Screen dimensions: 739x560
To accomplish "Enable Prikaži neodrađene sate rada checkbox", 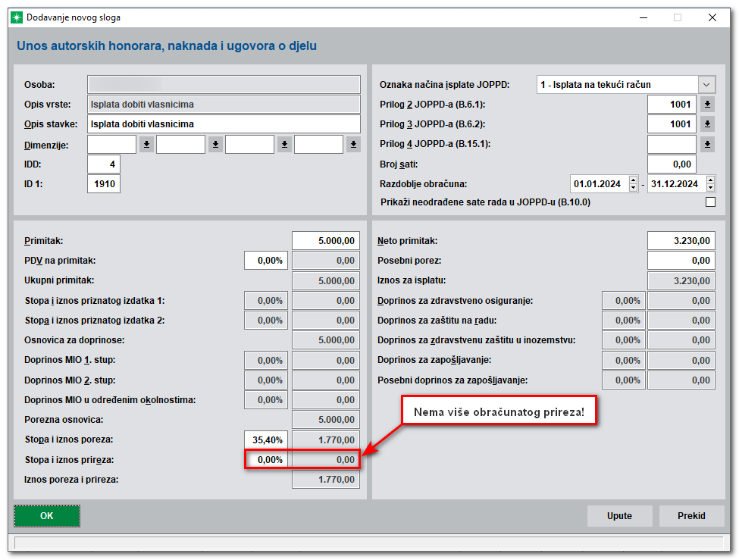I will click(x=710, y=202).
